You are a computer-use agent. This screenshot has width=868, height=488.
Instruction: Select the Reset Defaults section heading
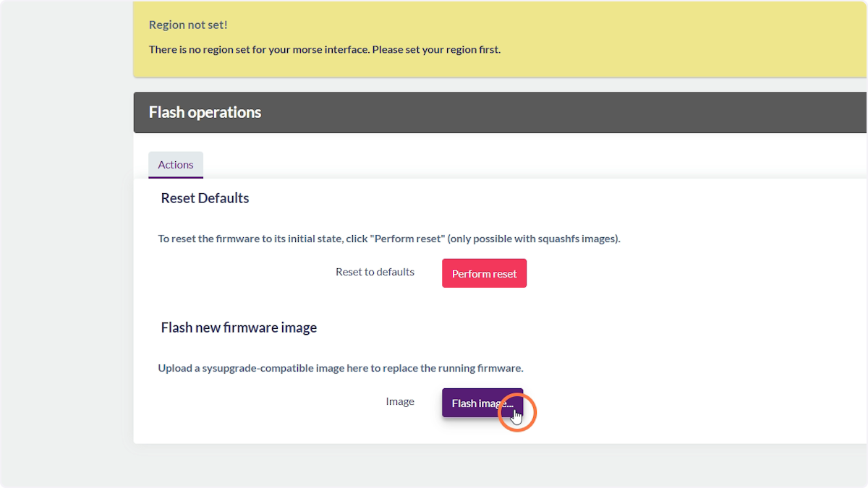[x=205, y=197]
